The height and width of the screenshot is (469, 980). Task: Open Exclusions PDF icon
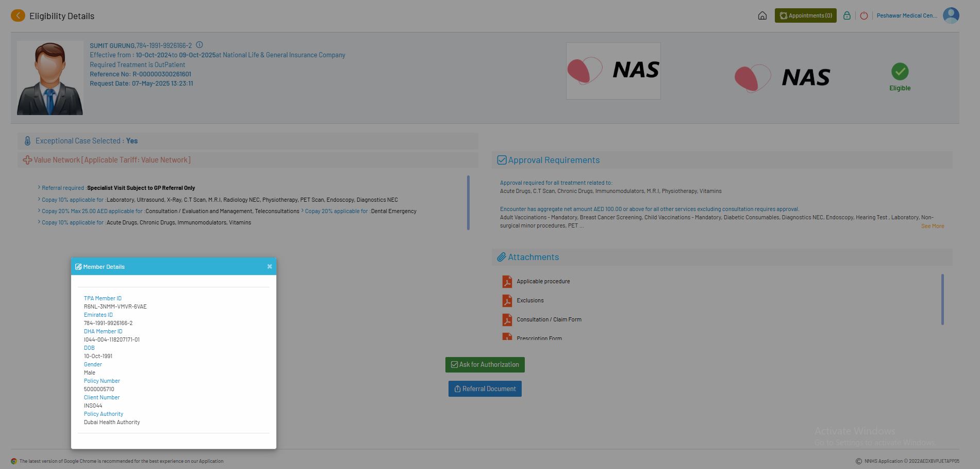(x=507, y=300)
